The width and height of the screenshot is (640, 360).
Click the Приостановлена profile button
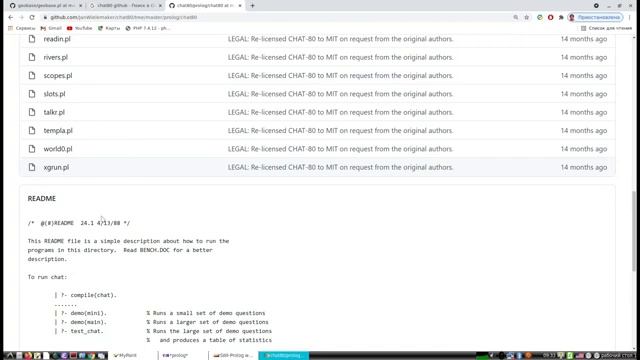[596, 17]
